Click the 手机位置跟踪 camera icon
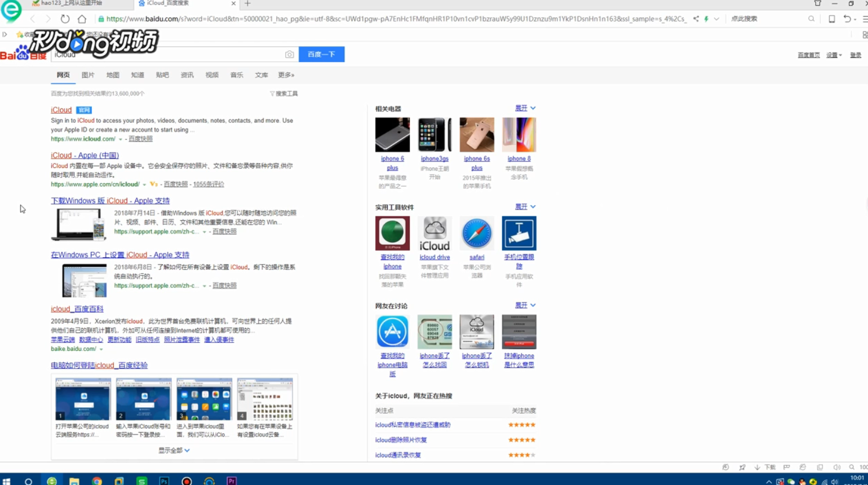This screenshot has height=485, width=868. (519, 233)
